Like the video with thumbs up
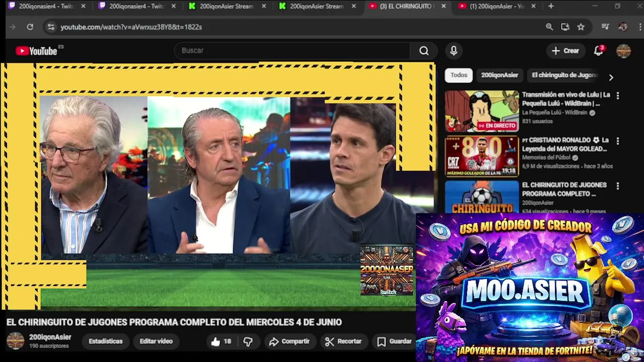 point(220,341)
